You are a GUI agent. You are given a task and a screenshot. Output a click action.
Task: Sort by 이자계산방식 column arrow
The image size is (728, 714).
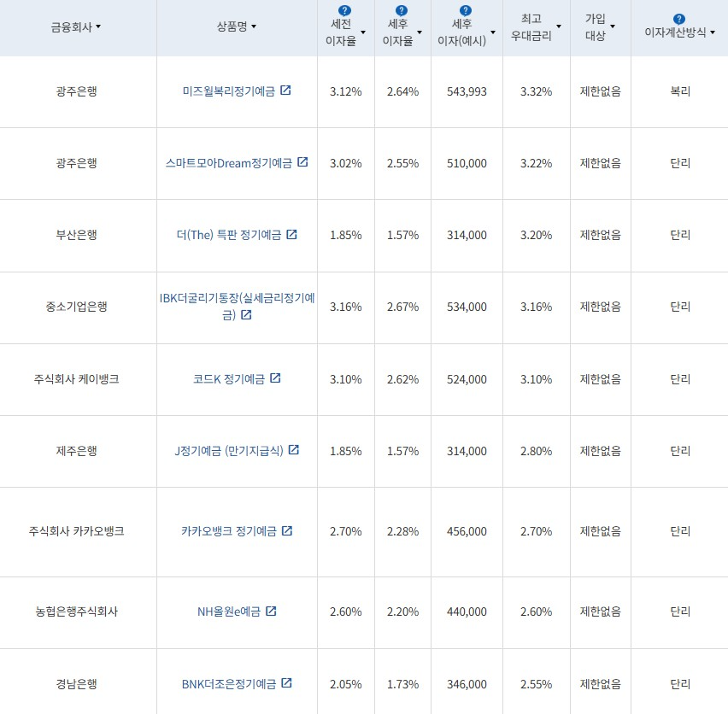click(713, 32)
